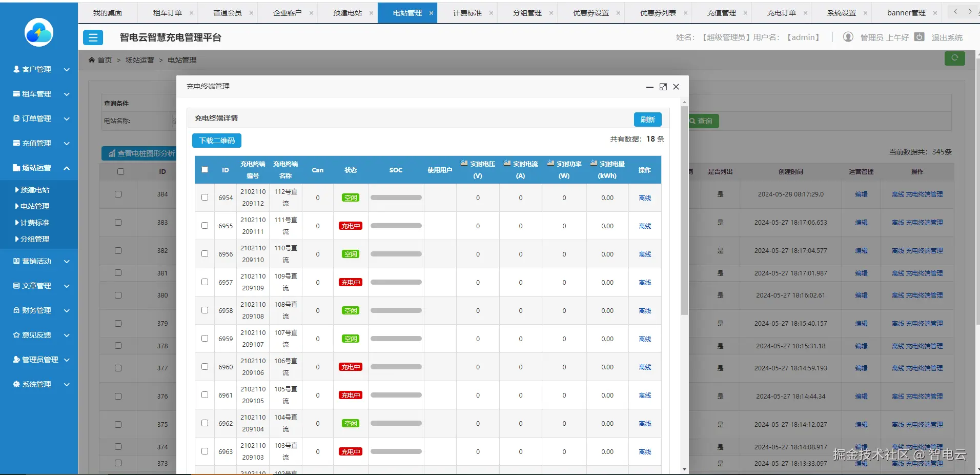Click the 实时功率 column chart icon
Viewport: 980px width, 475px height.
[x=550, y=163]
